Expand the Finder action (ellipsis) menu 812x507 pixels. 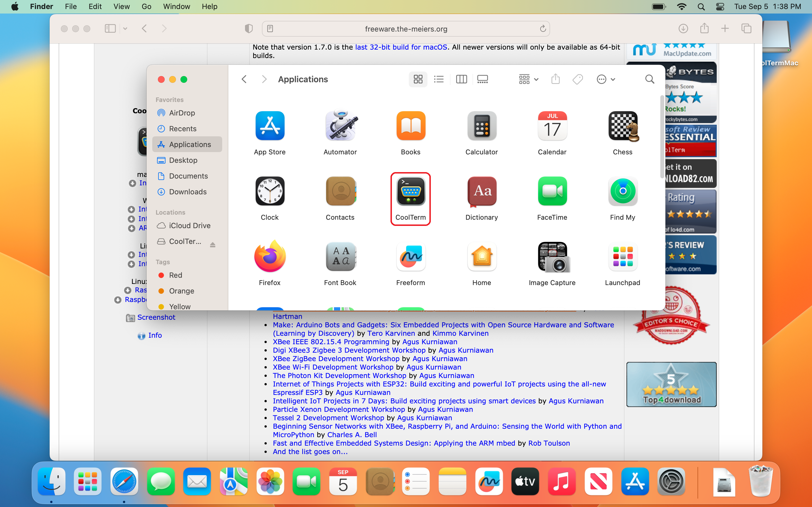pos(606,79)
